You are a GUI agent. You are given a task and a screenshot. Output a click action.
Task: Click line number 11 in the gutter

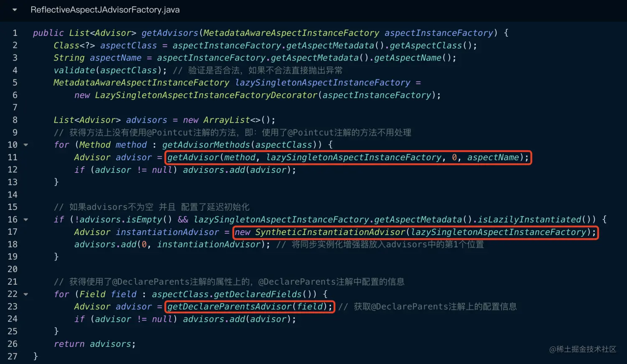pyautogui.click(x=13, y=157)
